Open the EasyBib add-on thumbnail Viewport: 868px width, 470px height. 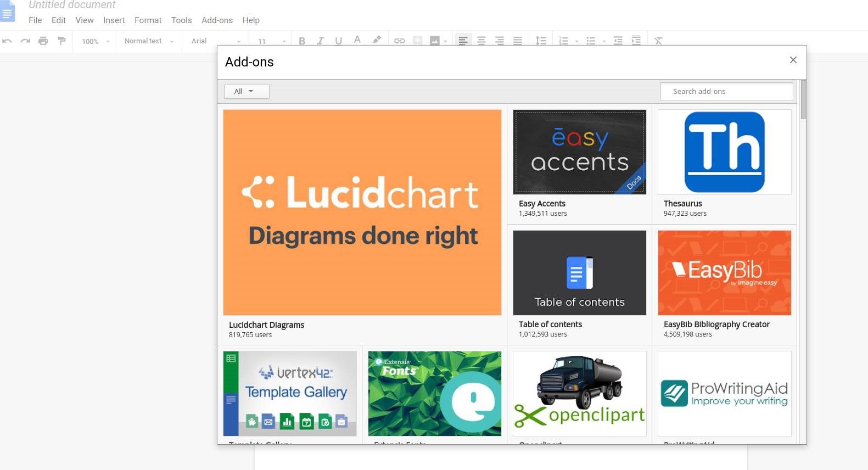pyautogui.click(x=725, y=273)
